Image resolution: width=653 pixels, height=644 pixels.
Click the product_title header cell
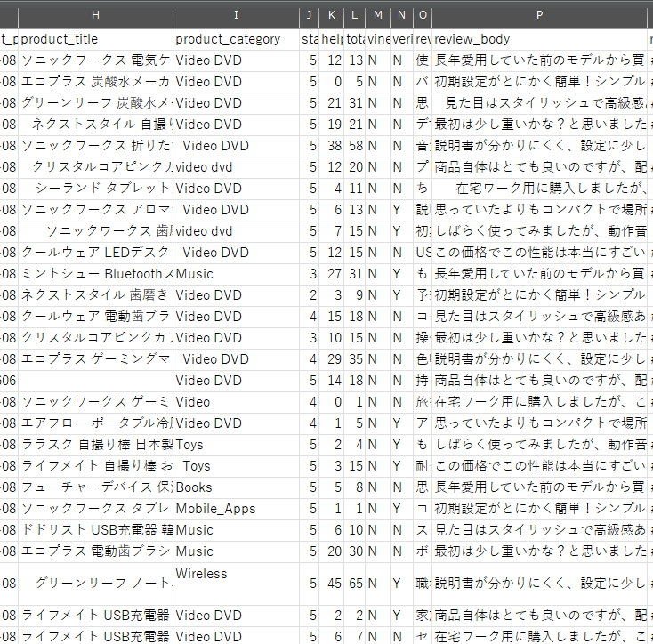(95, 39)
